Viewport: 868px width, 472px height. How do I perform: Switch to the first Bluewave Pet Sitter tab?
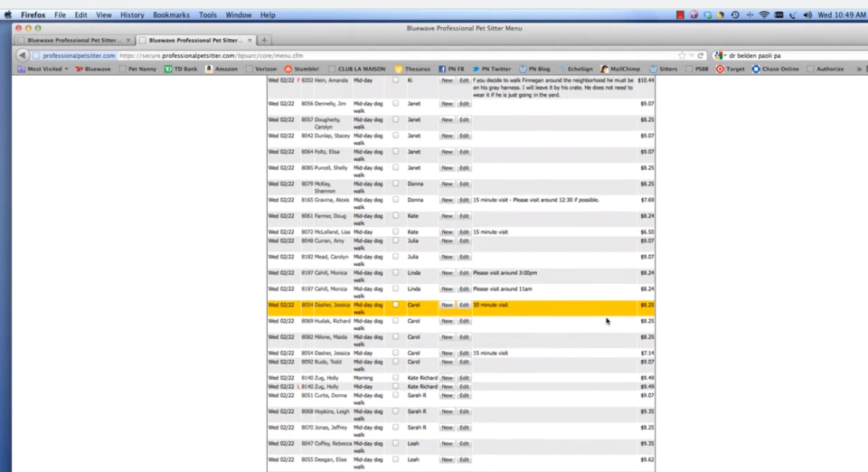74,41
